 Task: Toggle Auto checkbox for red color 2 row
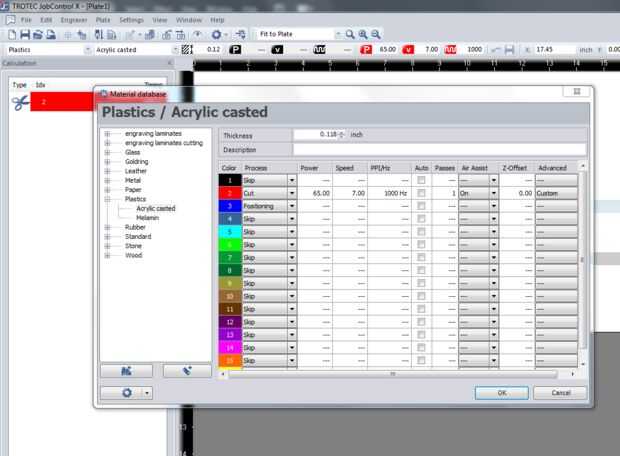click(422, 193)
